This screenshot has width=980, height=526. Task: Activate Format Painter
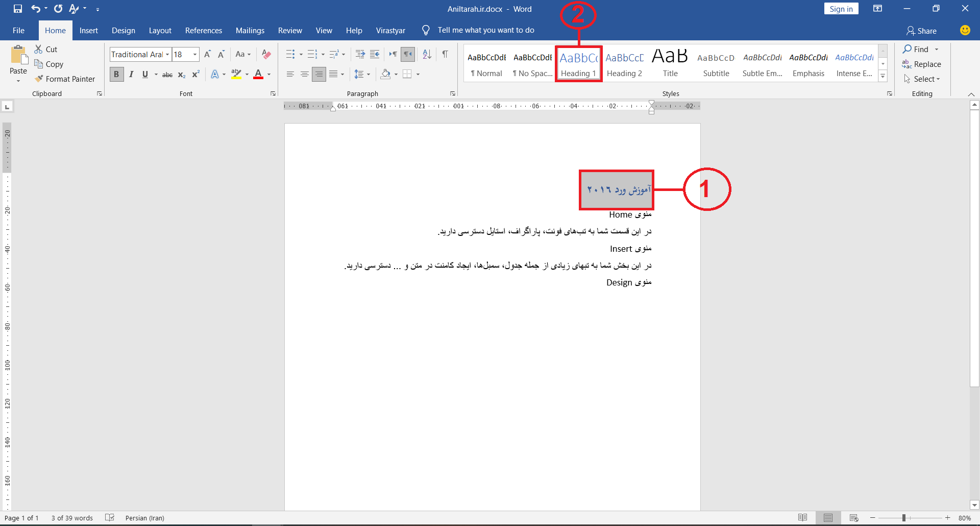coord(65,79)
